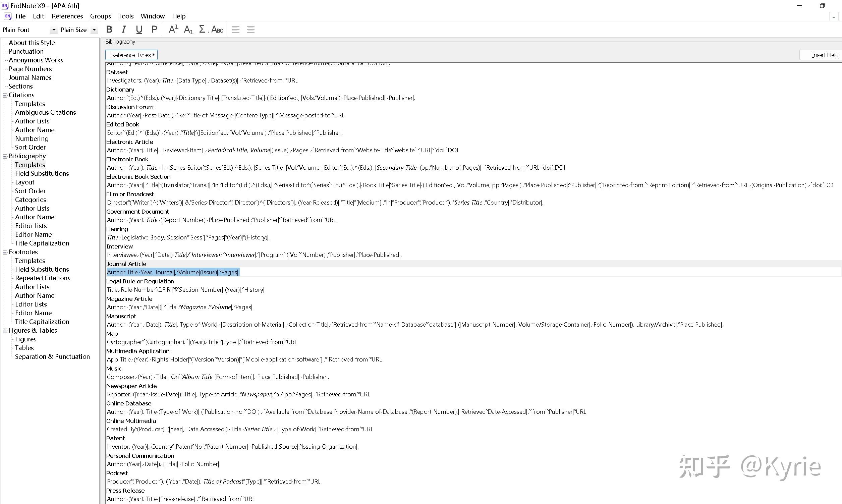Viewport: 842px width, 504px height.
Task: Click the Patent template line
Action: click(233, 447)
